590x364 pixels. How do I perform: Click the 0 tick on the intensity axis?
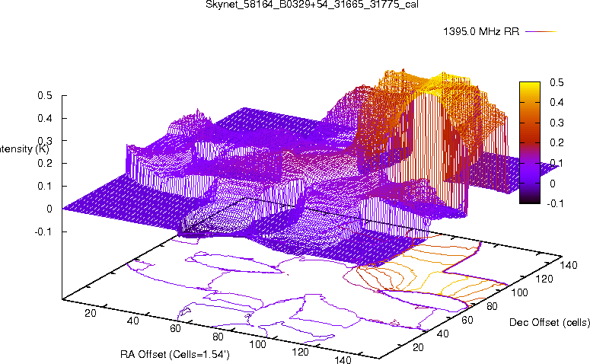point(49,209)
